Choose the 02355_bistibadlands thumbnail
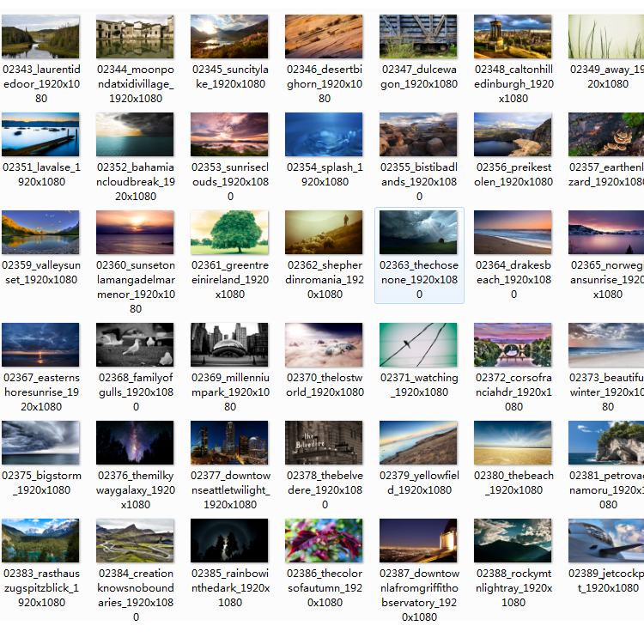This screenshot has width=644, height=644. tap(418, 134)
